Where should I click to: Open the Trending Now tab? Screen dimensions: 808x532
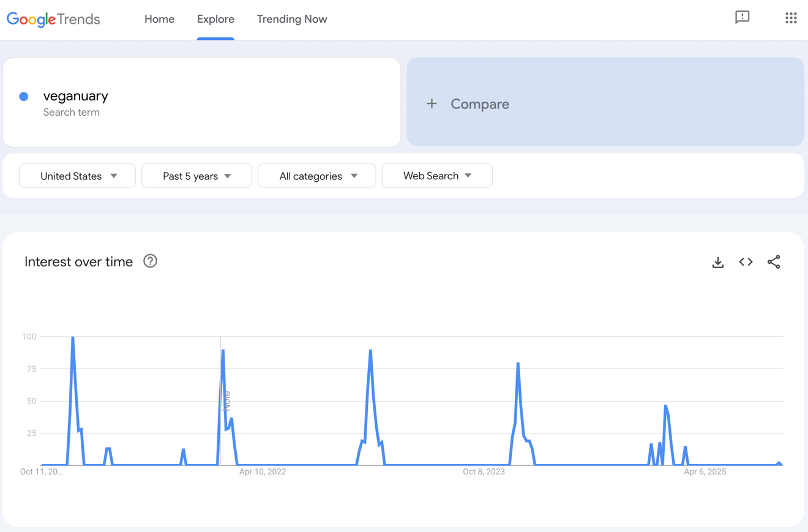point(292,19)
